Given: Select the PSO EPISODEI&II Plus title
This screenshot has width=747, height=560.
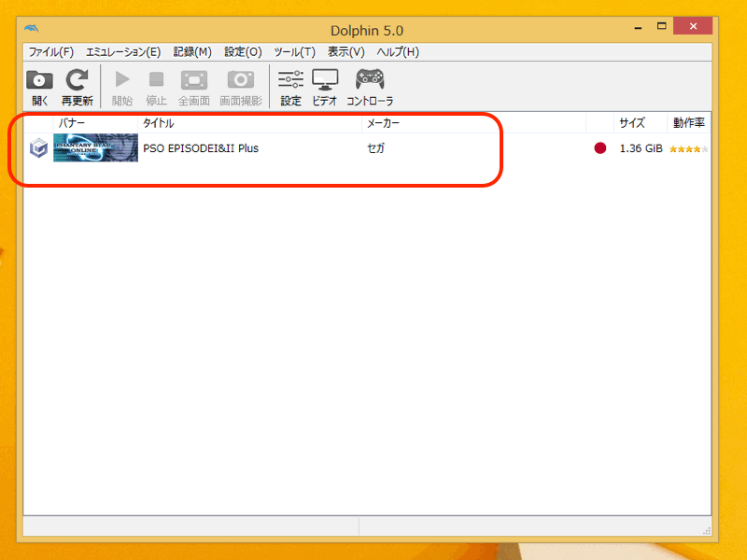Looking at the screenshot, I should 201,148.
